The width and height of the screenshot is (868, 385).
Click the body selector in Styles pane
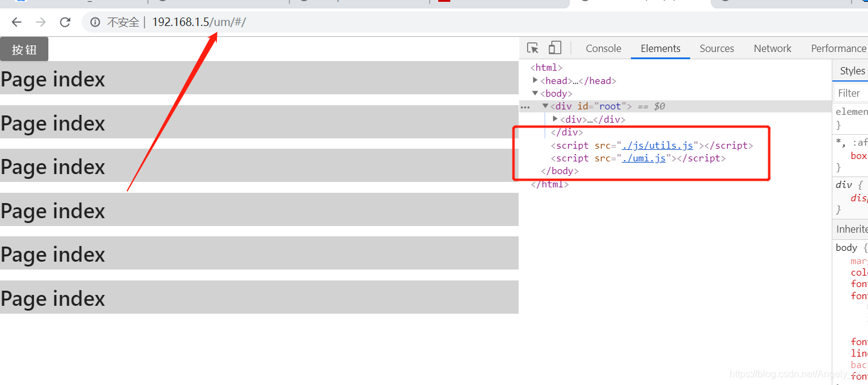pos(846,248)
